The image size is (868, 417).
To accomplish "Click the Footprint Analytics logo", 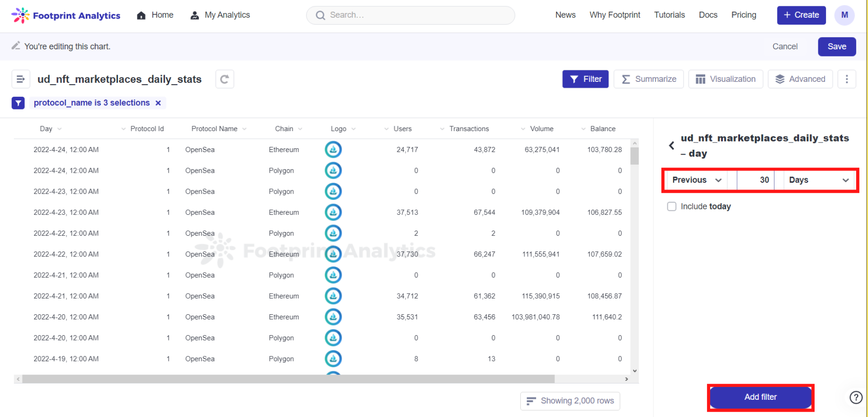I will (66, 15).
